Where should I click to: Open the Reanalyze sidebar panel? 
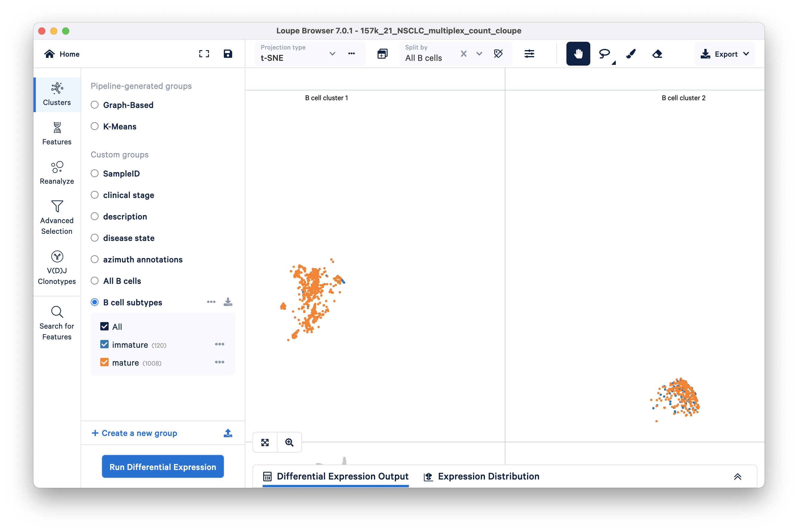[57, 173]
